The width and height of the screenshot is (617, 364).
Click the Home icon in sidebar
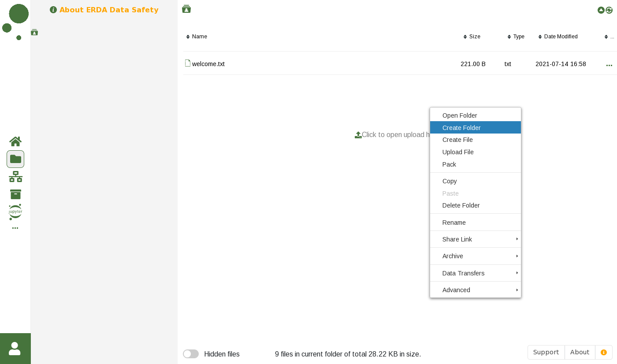(x=15, y=141)
